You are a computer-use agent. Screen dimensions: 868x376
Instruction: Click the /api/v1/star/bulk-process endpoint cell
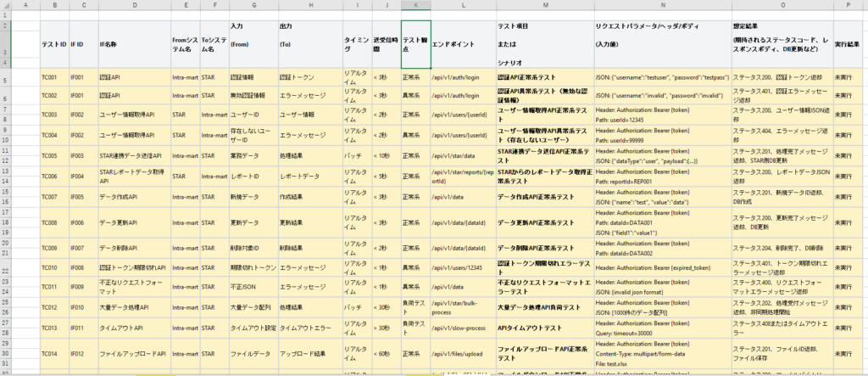pos(464,308)
